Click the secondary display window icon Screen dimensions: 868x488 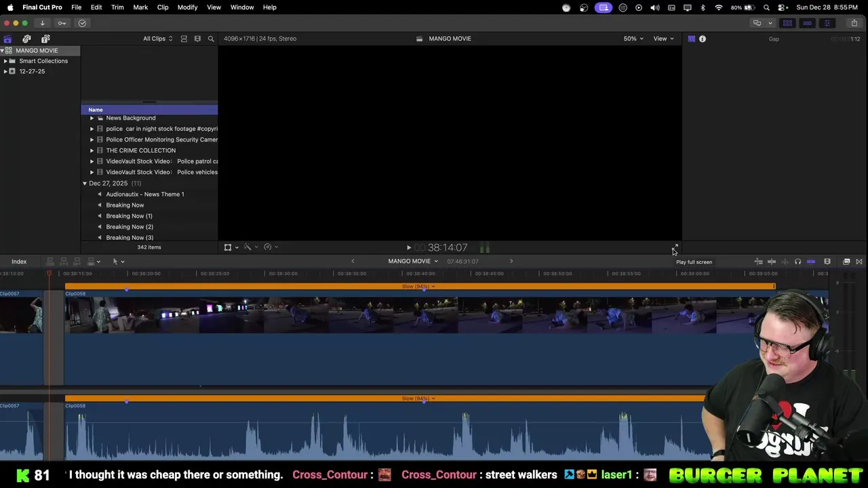coord(757,23)
